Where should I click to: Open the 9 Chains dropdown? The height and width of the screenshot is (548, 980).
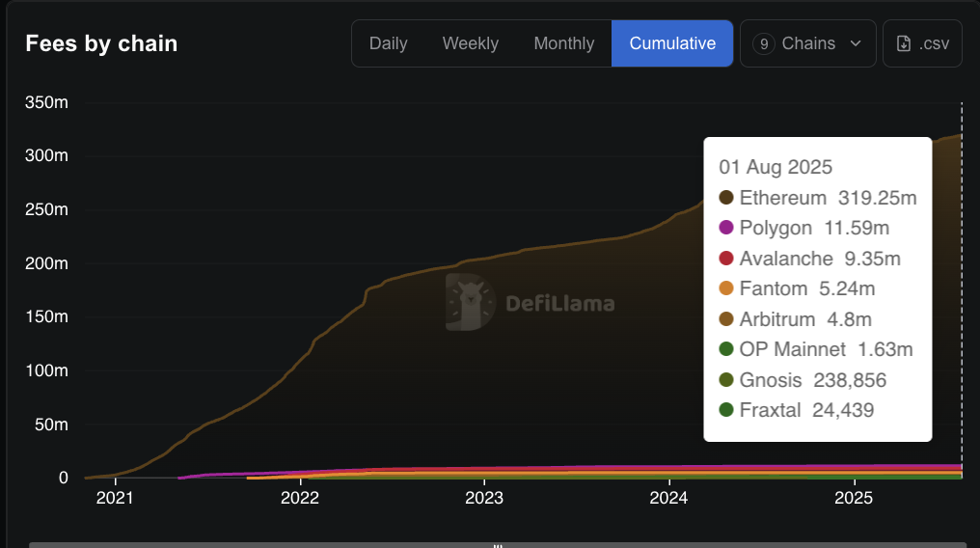click(807, 43)
